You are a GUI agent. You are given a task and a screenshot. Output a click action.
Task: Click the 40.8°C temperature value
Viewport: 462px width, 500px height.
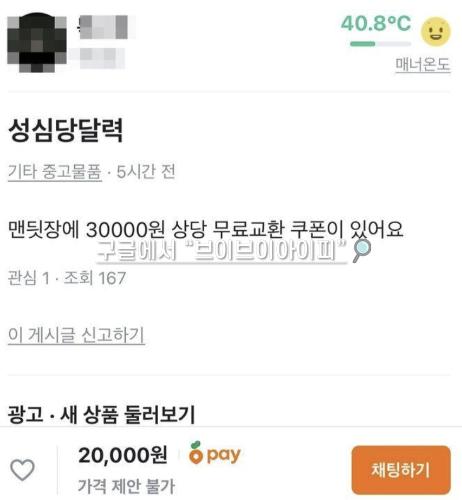click(x=376, y=24)
